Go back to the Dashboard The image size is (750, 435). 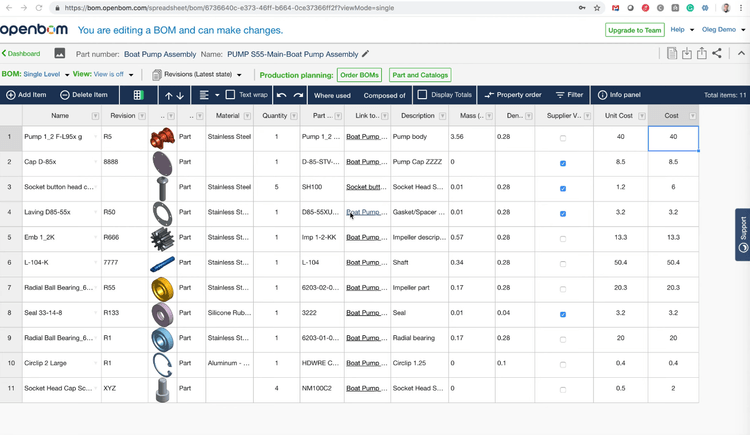[x=21, y=54]
